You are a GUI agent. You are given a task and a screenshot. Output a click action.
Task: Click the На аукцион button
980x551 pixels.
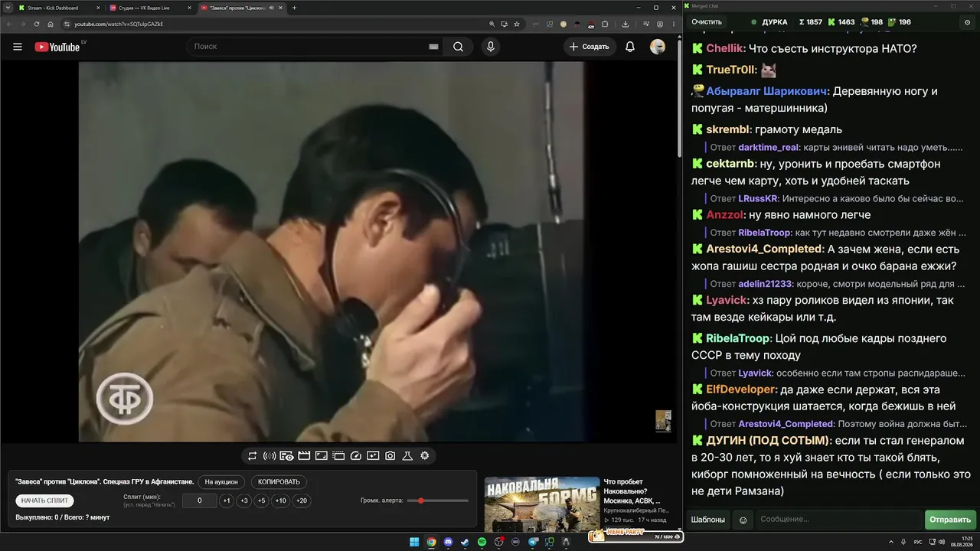(222, 482)
